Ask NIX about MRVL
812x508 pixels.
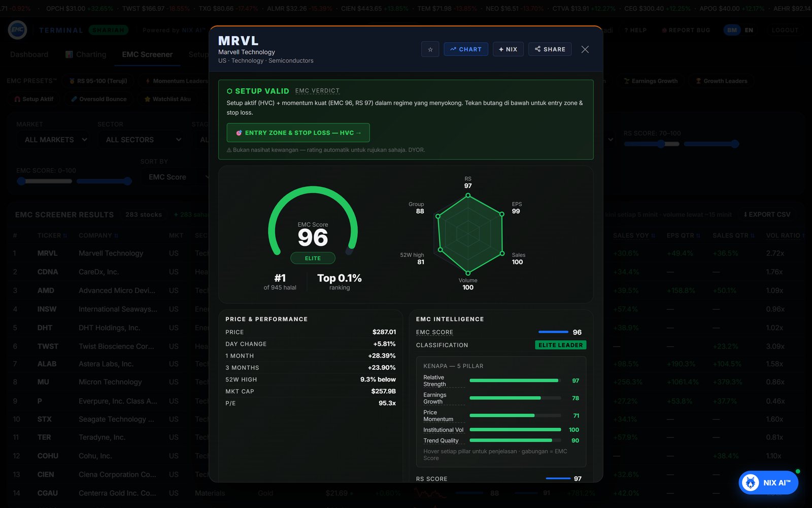pyautogui.click(x=508, y=49)
